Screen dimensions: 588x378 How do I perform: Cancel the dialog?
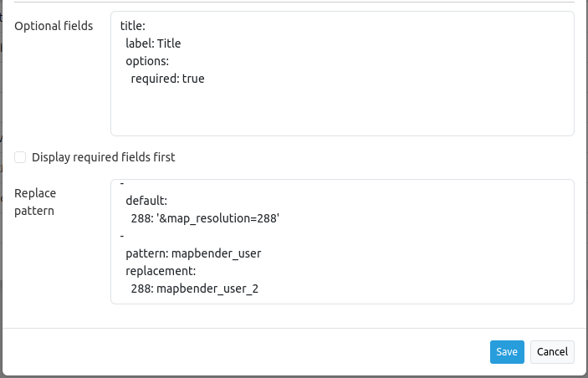coord(552,352)
